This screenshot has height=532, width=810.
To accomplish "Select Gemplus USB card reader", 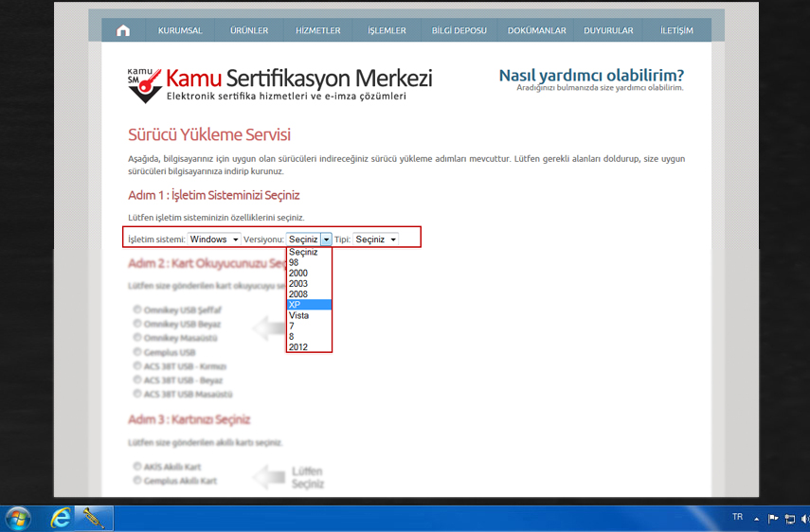I will [136, 352].
